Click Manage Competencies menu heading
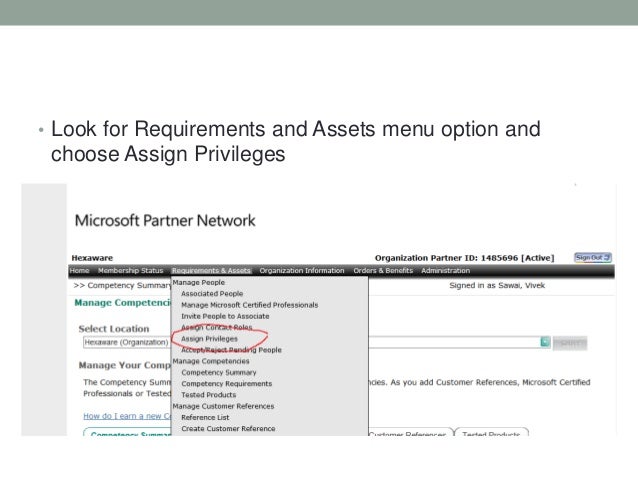The image size is (638, 479). point(211,361)
